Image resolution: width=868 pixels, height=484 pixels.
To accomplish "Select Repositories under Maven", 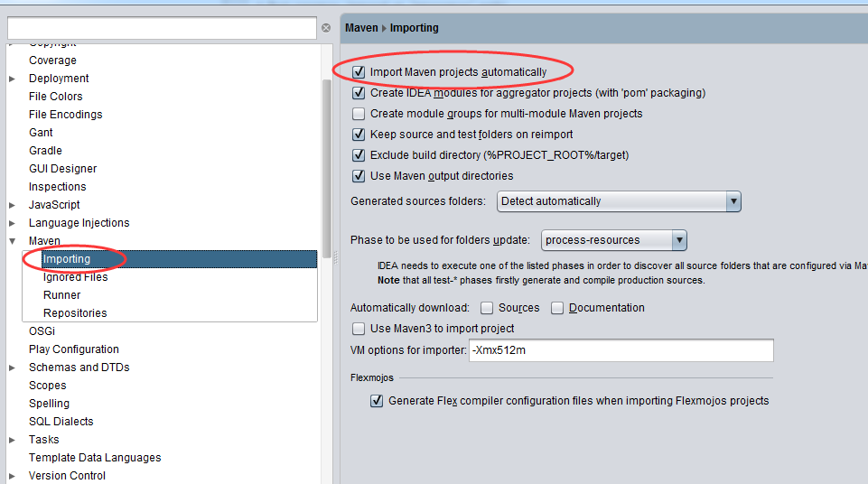I will click(x=75, y=313).
